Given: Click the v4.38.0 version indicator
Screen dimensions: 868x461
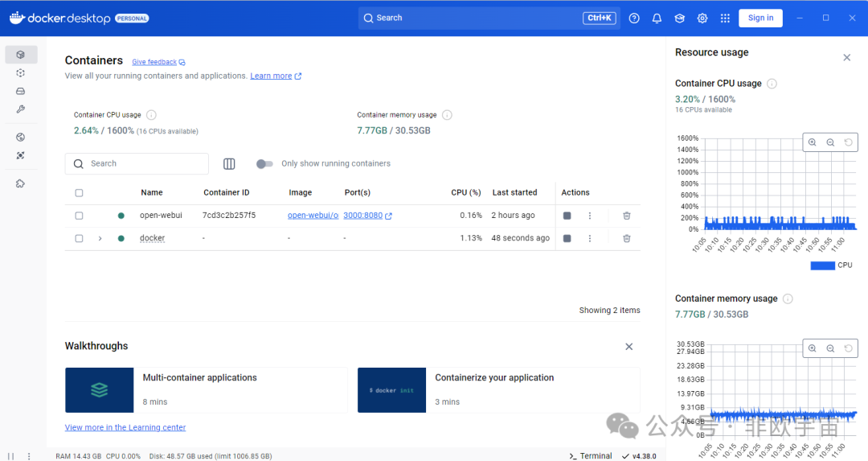Looking at the screenshot, I should pyautogui.click(x=640, y=456).
